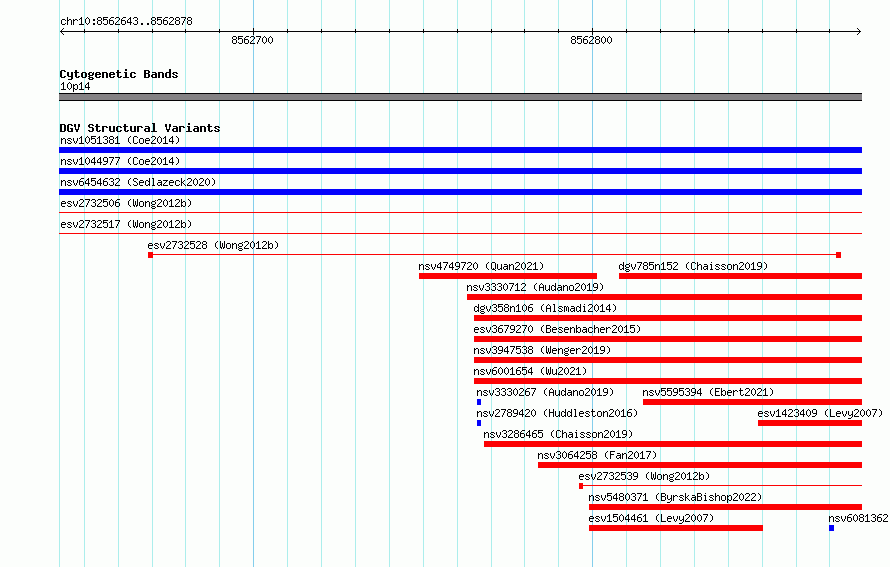This screenshot has width=890, height=567.
Task: Click the 10p14 cytogenetic band bar
Action: [460, 97]
